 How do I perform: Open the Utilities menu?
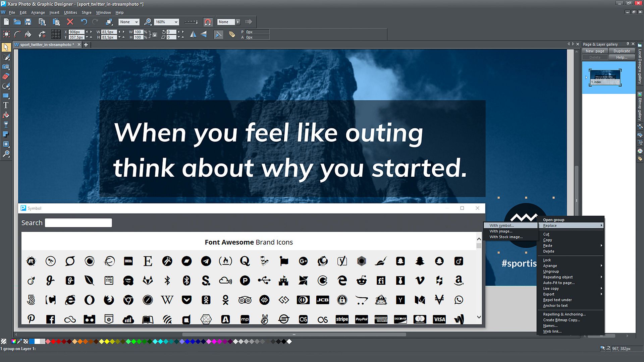click(70, 12)
